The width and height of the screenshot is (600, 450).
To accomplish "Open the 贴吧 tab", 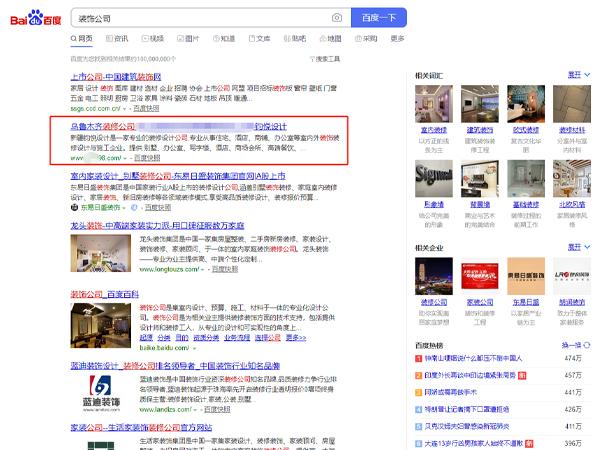I will tap(295, 39).
